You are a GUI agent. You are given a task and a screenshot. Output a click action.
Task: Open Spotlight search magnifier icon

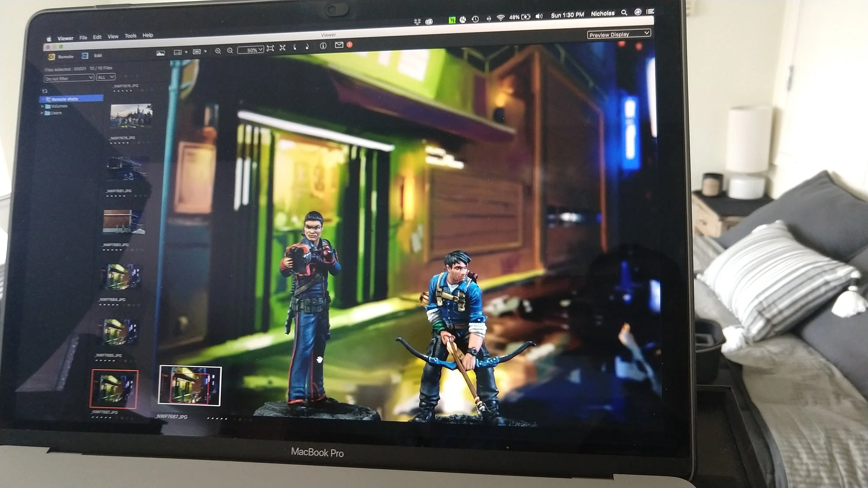pyautogui.click(x=624, y=13)
